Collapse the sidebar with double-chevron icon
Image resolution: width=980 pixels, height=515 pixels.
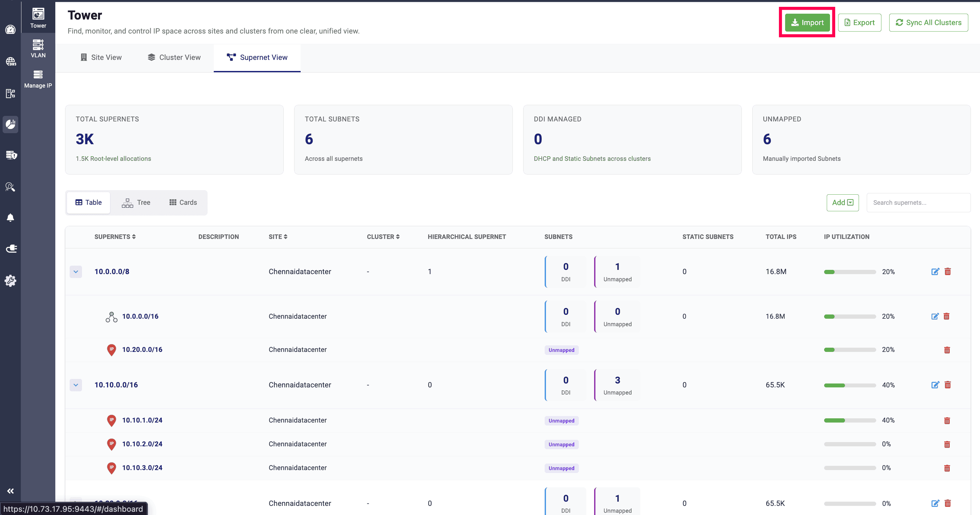pos(10,491)
